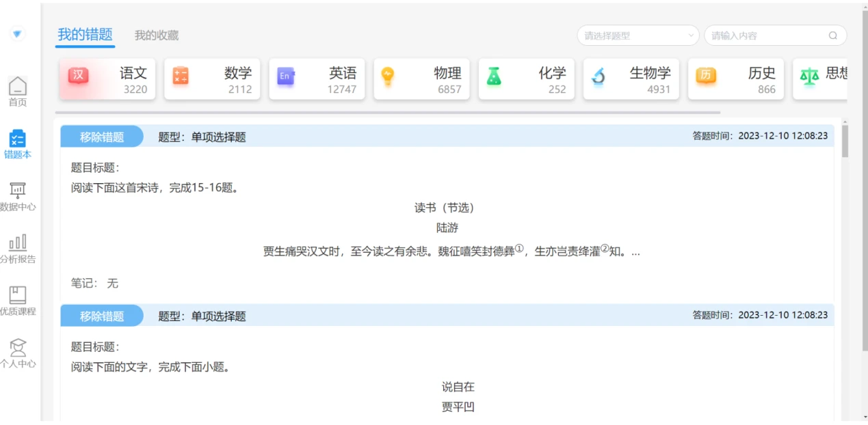
Task: Click the green flask chemistry icon
Action: (494, 77)
